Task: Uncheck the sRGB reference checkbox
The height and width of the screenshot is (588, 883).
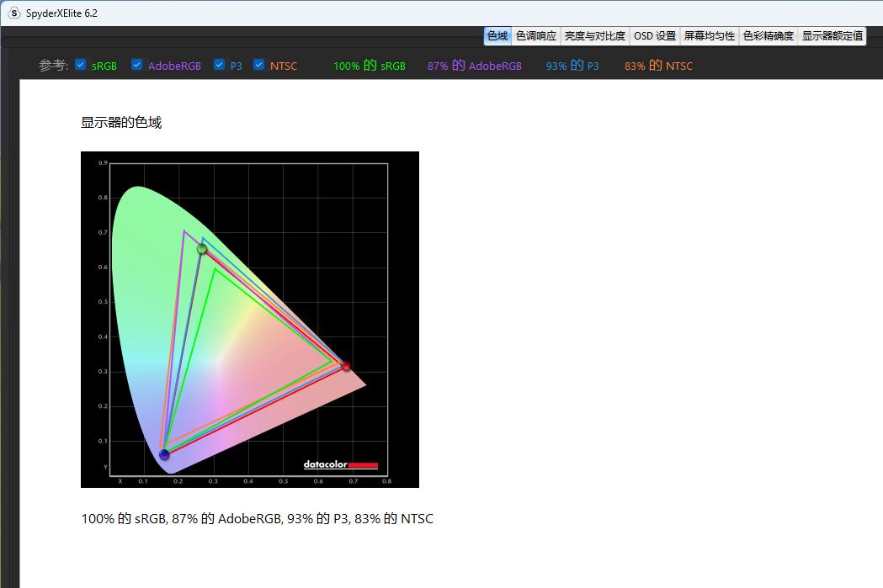Action: 81,65
